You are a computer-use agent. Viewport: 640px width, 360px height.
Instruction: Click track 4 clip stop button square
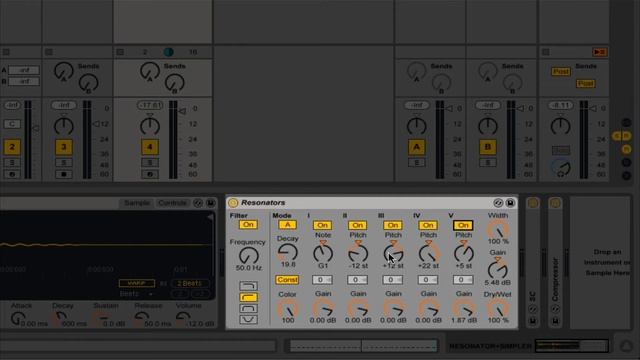point(120,52)
